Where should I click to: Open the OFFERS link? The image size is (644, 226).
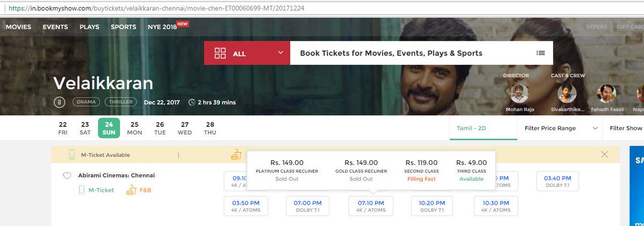tap(597, 27)
